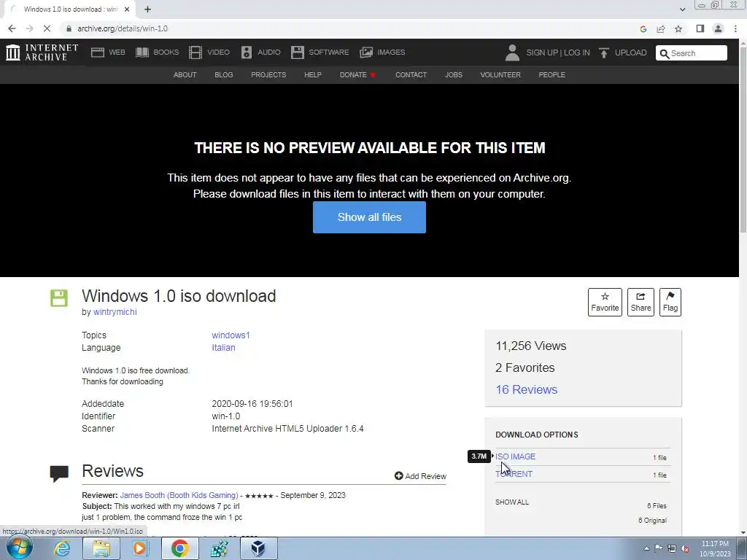Click the muted volume tray icon
This screenshot has height=560, width=747.
pos(685,548)
